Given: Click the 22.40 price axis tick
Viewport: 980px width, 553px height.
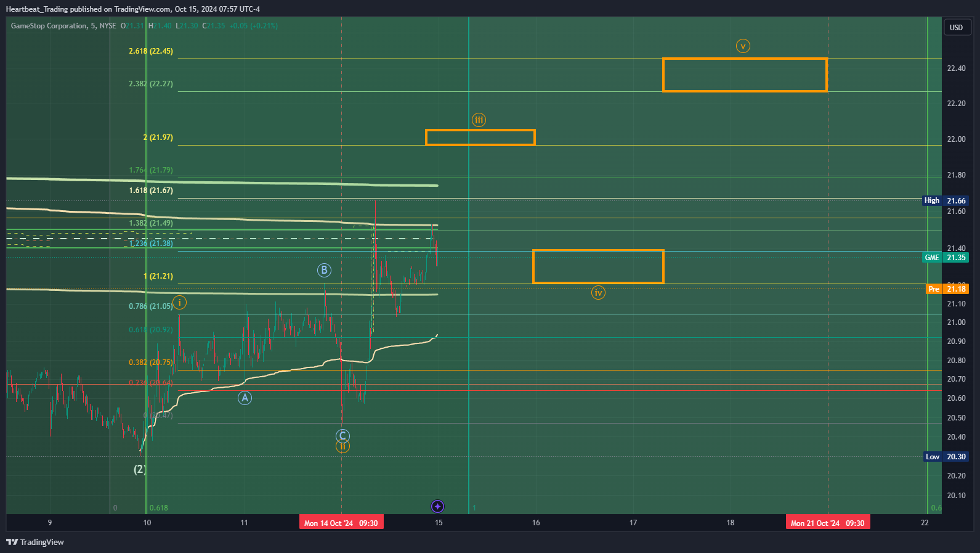Looking at the screenshot, I should tap(957, 68).
